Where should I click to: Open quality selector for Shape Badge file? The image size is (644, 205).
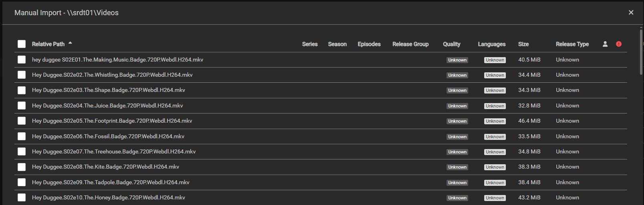pyautogui.click(x=457, y=90)
